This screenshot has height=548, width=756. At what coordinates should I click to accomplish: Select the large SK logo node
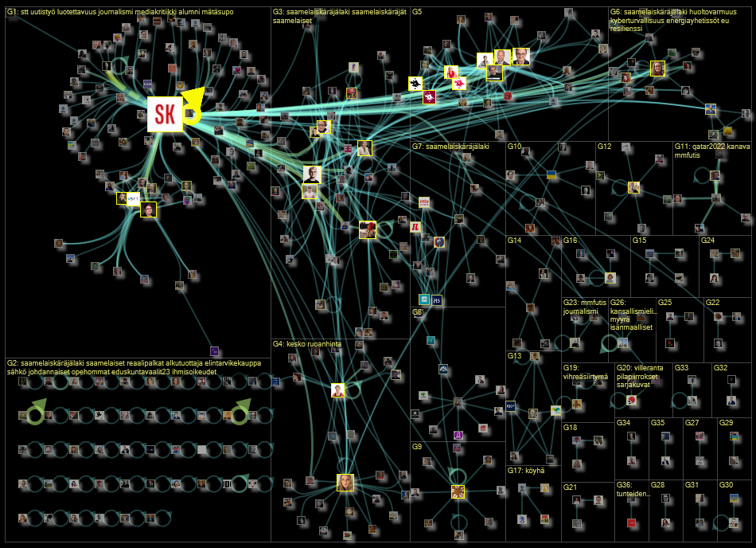tap(165, 114)
